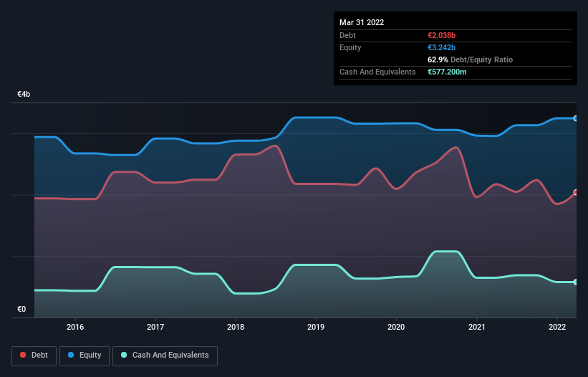
Task: Click the red Debt legend dot
Action: pos(23,355)
